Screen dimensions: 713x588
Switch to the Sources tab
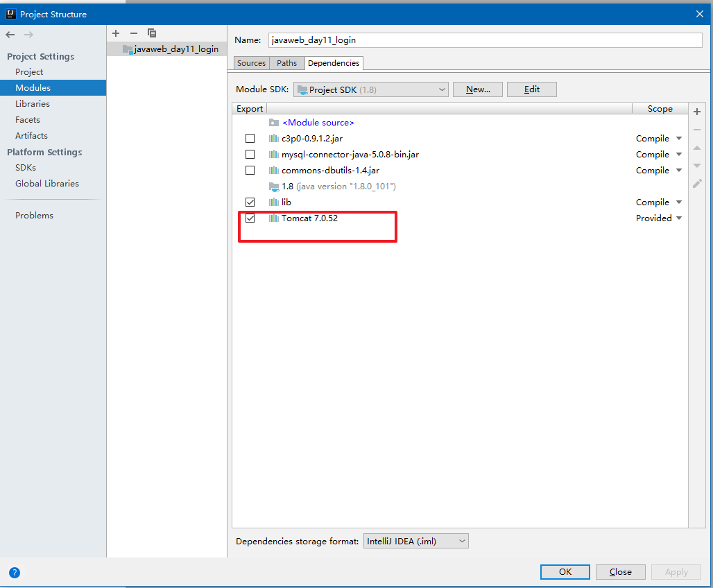pyautogui.click(x=252, y=63)
